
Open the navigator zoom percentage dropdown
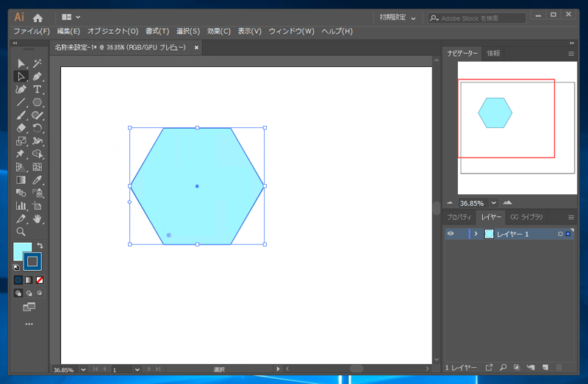494,203
